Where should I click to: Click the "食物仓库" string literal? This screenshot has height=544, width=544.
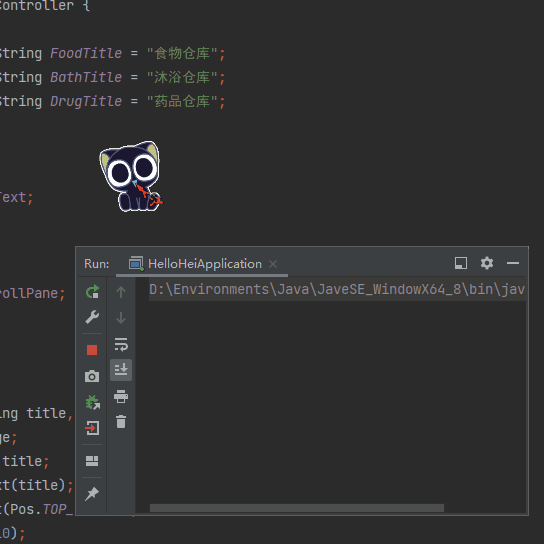tap(182, 53)
